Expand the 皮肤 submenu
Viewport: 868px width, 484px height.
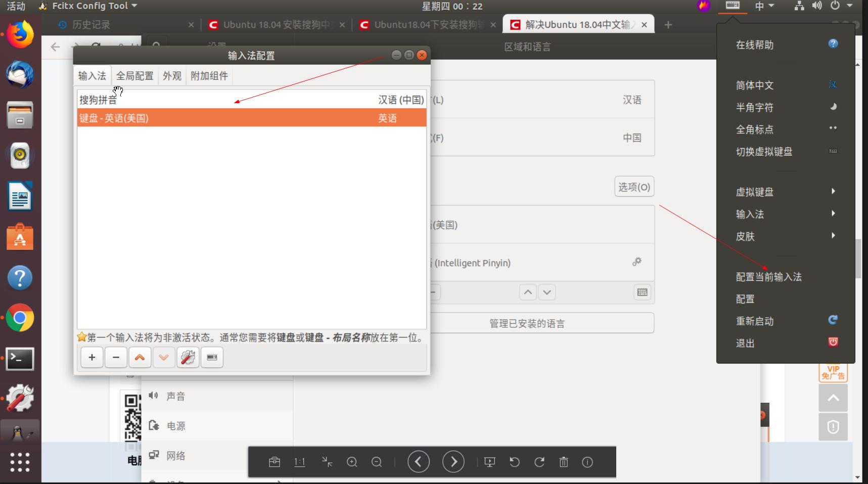tap(745, 236)
